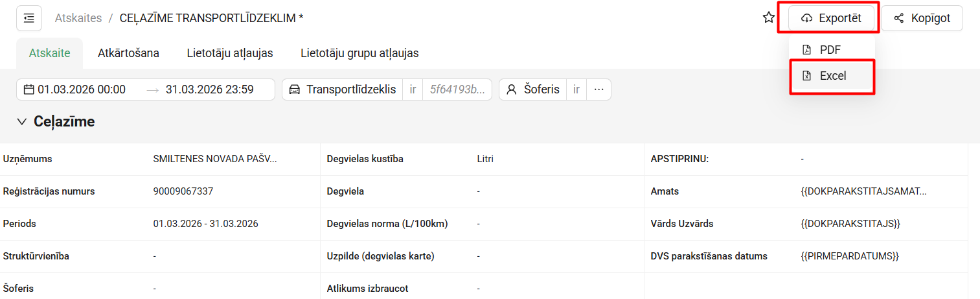Click the Vārds Uzvārds label
This screenshot has width=980, height=299.
682,224
